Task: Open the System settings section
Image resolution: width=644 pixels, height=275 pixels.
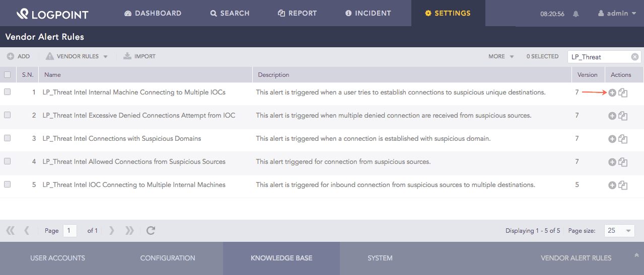Action: click(380, 258)
